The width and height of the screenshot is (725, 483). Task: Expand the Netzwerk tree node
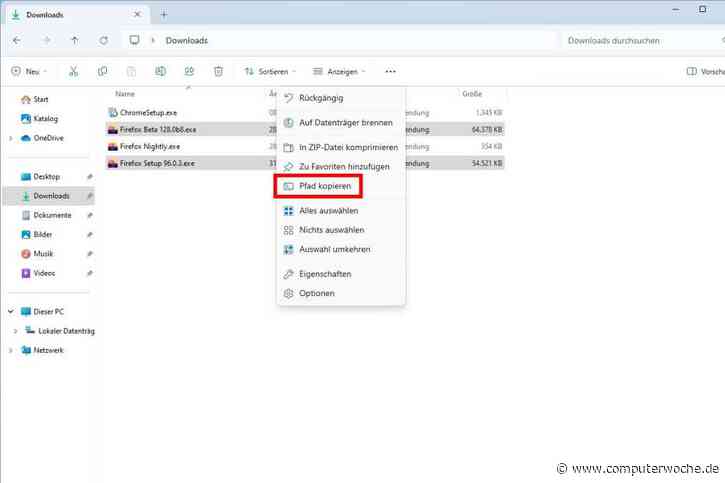[11, 350]
